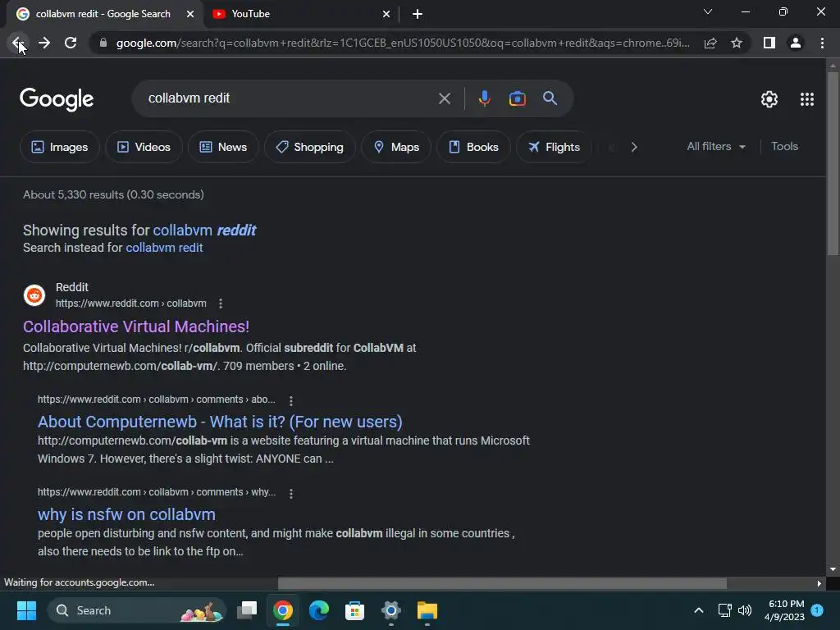Open the clock showing 6:10 PM
Screen dimensions: 840x630
784,610
